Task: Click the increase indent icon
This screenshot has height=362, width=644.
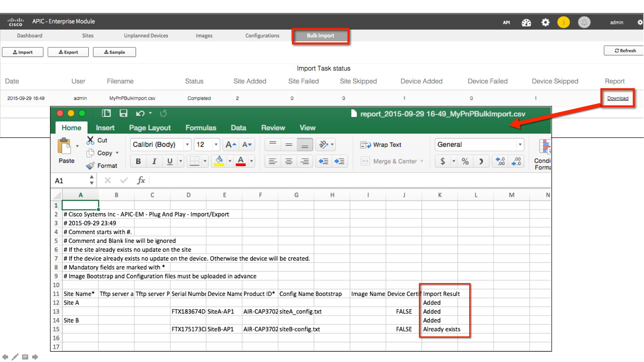Action: click(x=339, y=161)
